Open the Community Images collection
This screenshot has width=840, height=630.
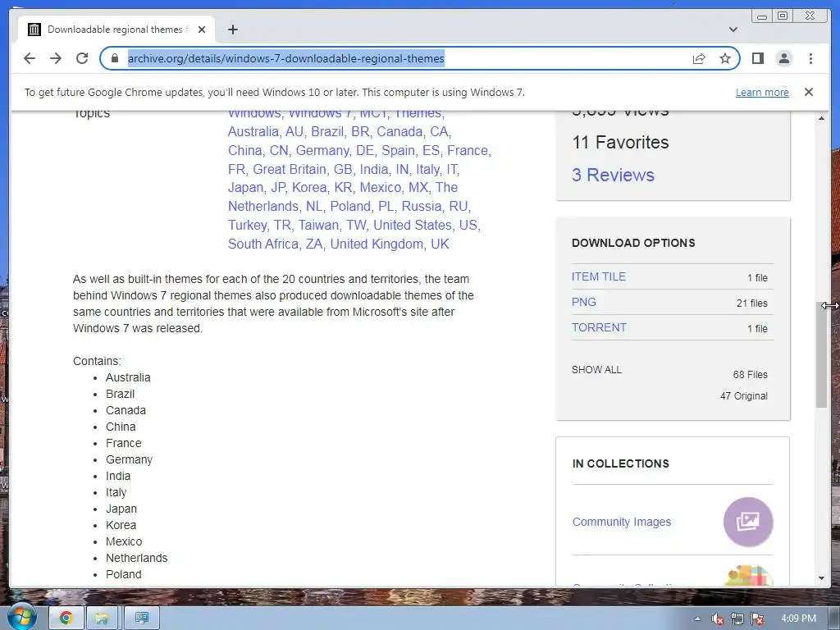point(622,522)
